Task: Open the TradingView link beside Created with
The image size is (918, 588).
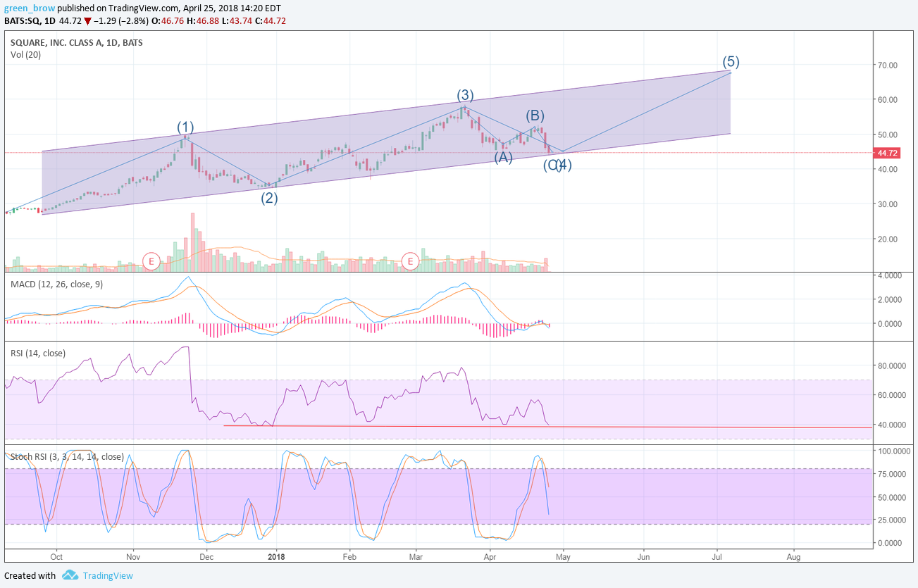Action: [108, 575]
